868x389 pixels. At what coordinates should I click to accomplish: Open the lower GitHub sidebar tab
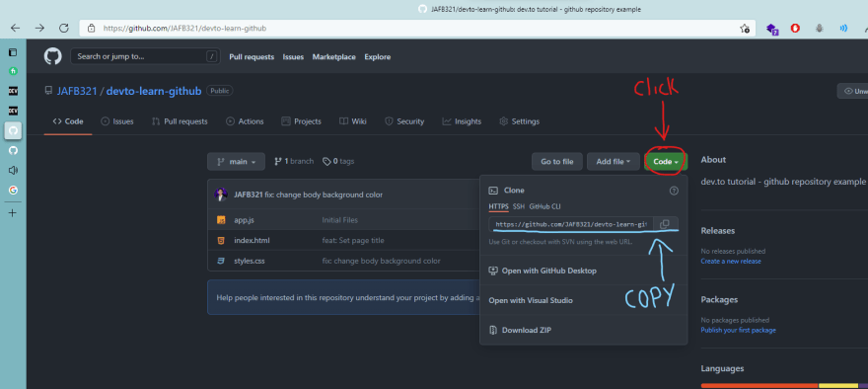13,150
